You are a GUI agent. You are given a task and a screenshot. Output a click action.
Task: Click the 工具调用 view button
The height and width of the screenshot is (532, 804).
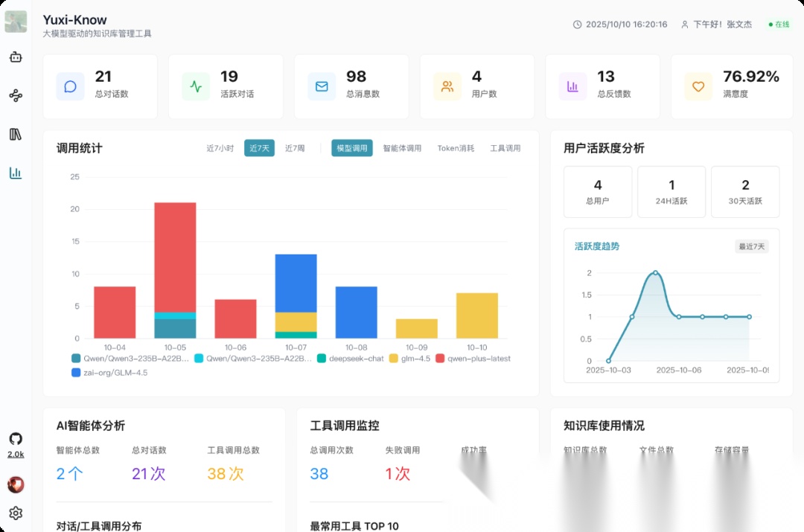(505, 148)
